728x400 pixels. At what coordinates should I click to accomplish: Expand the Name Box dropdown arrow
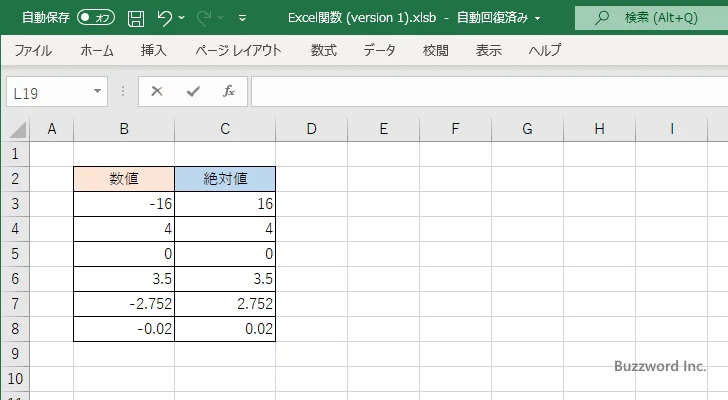coord(98,91)
